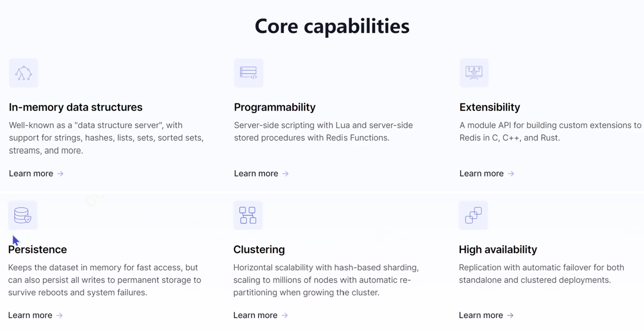Screen dimensions: 644x332
Task: Click the Clustering heading
Action: pyautogui.click(x=259, y=249)
